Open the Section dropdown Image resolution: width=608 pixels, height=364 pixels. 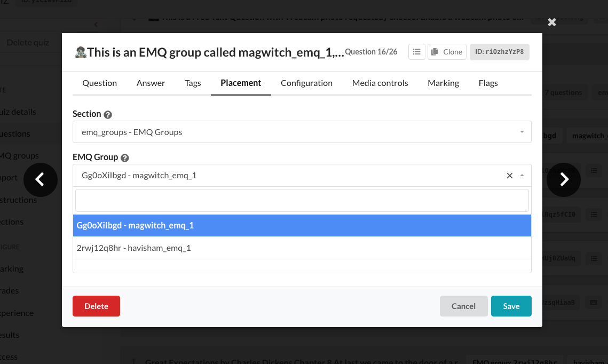[302, 132]
